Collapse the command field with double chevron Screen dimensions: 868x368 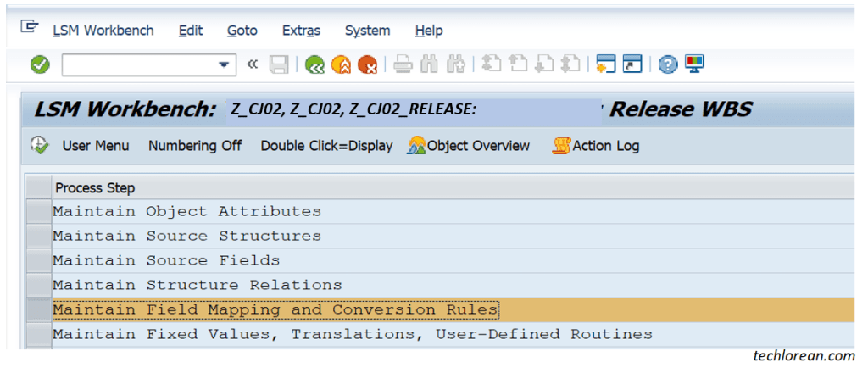click(x=252, y=64)
